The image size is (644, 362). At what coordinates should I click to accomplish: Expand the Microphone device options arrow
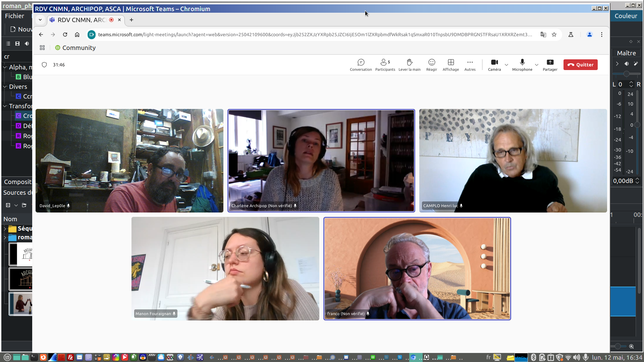[536, 65]
